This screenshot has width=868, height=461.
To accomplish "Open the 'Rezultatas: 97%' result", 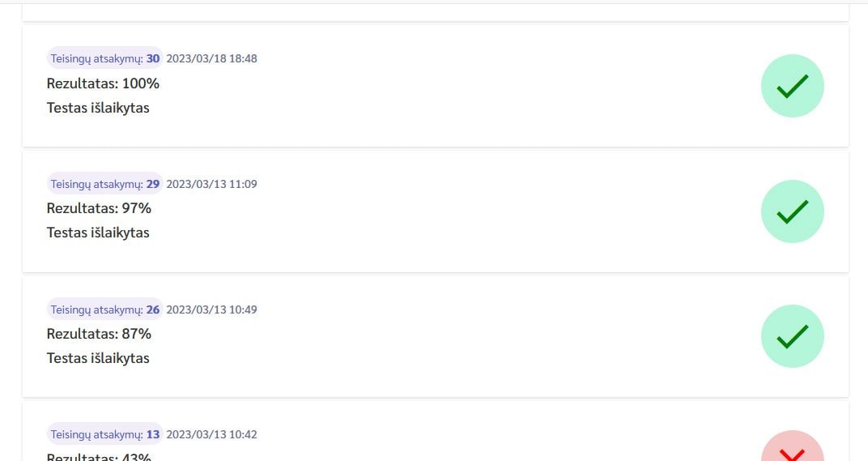I will (99, 208).
